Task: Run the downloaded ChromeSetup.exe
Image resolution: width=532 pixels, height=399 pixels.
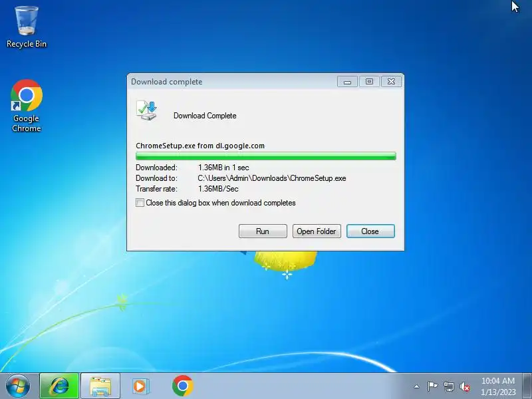Action: tap(263, 231)
